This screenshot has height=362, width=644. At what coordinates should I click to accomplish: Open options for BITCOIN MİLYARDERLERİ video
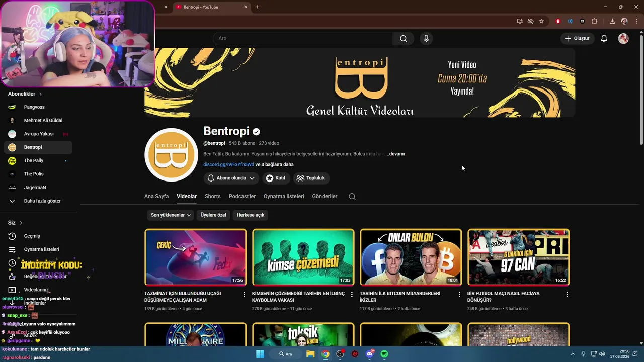459,294
